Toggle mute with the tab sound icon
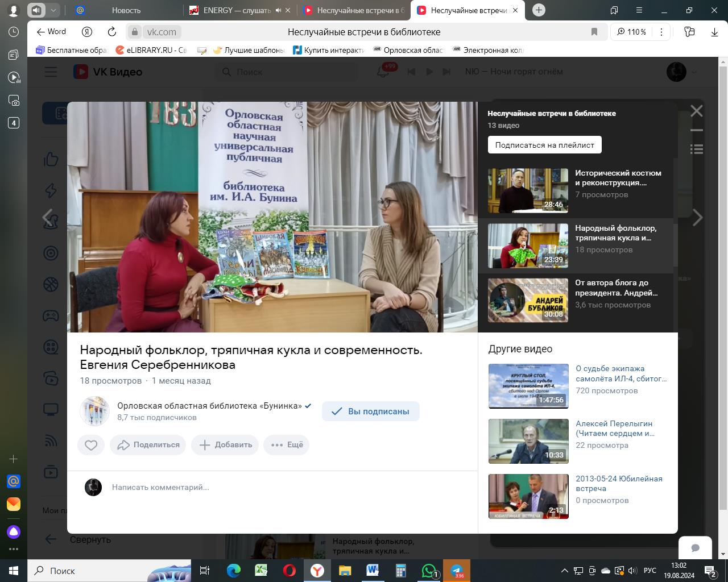This screenshot has height=582, width=728. (x=36, y=10)
